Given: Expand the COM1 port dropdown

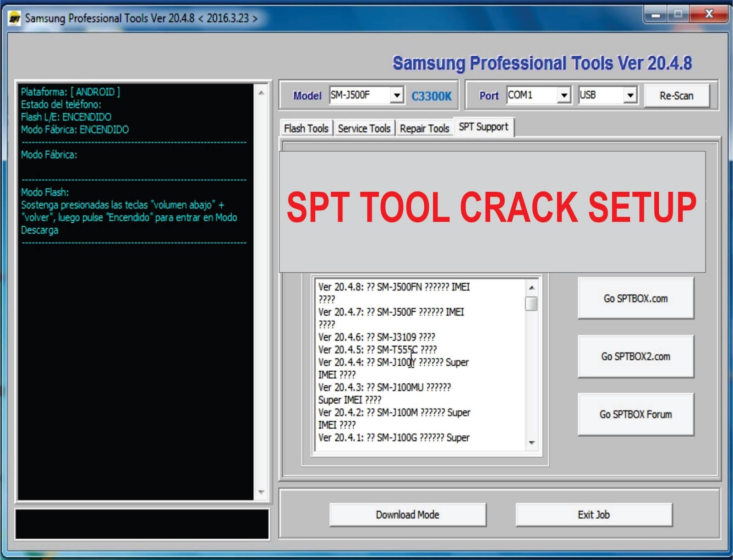Looking at the screenshot, I should (x=565, y=95).
